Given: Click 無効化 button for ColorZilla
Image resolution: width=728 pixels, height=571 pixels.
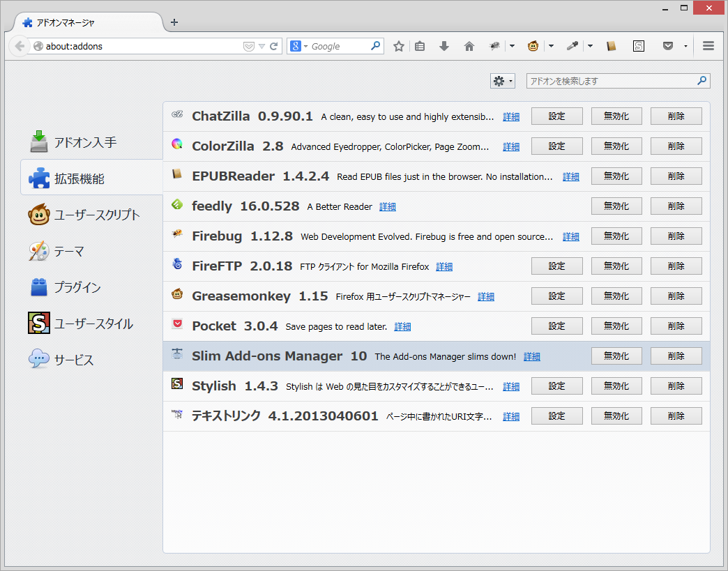Looking at the screenshot, I should [x=616, y=146].
